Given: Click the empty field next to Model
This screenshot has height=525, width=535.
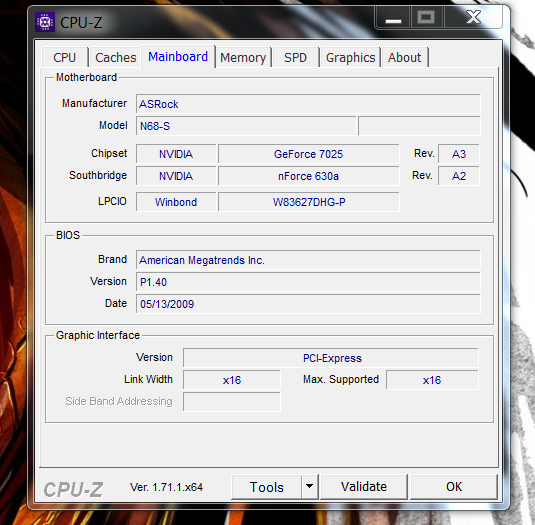Looking at the screenshot, I should click(419, 126).
